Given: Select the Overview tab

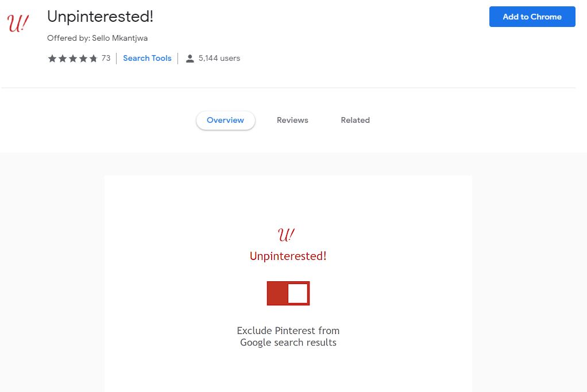Looking at the screenshot, I should click(x=225, y=120).
